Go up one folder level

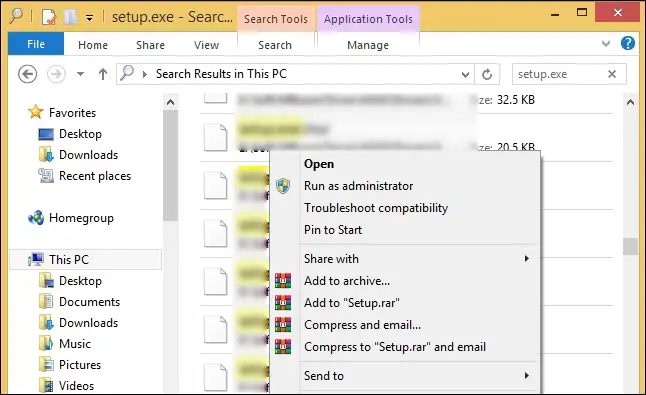click(103, 74)
